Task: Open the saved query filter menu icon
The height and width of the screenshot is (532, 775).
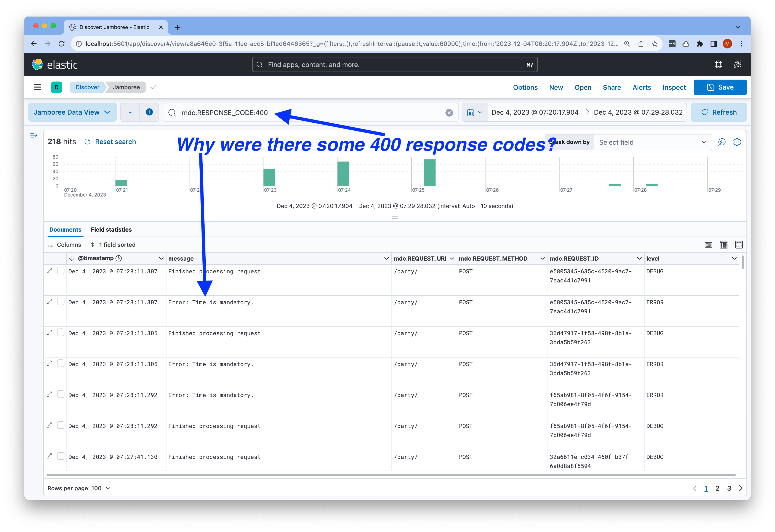Action: click(x=130, y=112)
